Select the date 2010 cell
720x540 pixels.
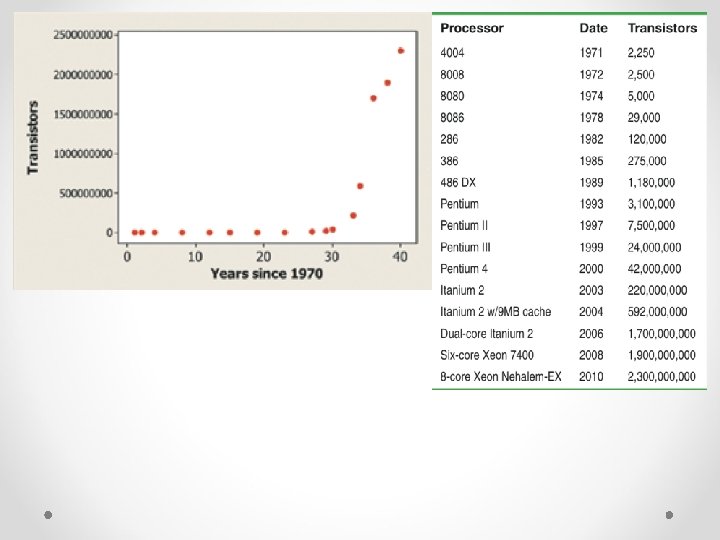click(591, 377)
